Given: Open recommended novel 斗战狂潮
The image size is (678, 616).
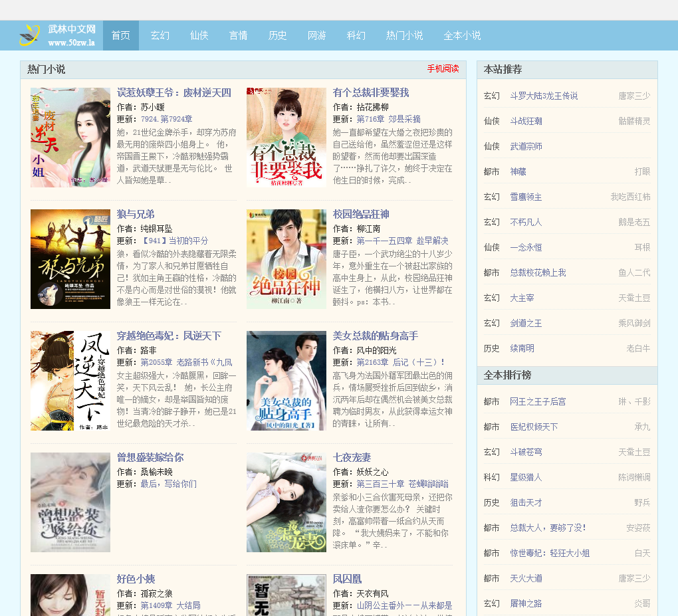Looking at the screenshot, I should 526,121.
